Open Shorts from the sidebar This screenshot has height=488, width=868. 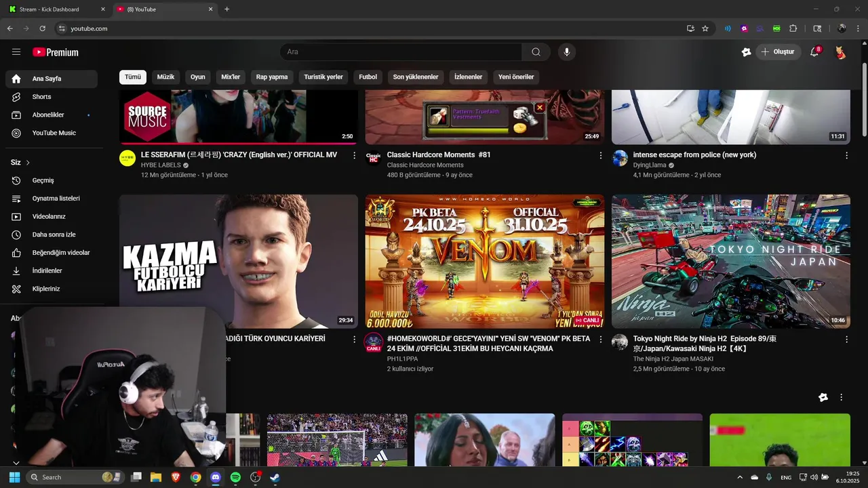52,97
